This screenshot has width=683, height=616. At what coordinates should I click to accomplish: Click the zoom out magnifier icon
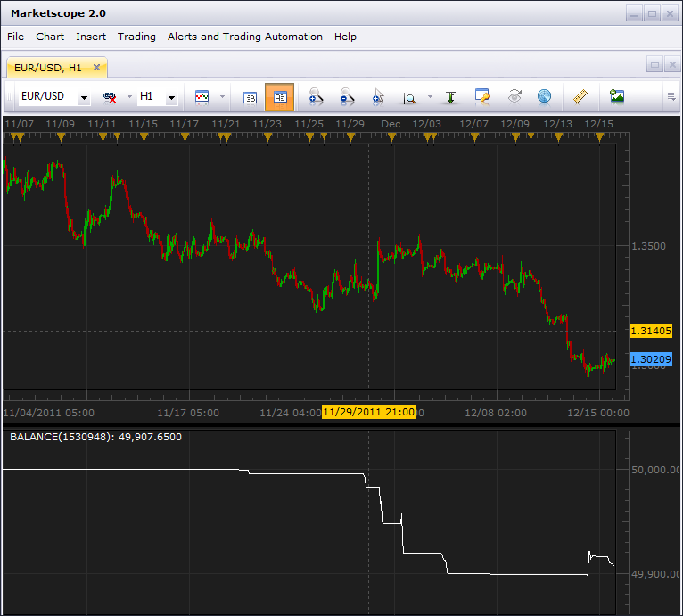tap(347, 96)
